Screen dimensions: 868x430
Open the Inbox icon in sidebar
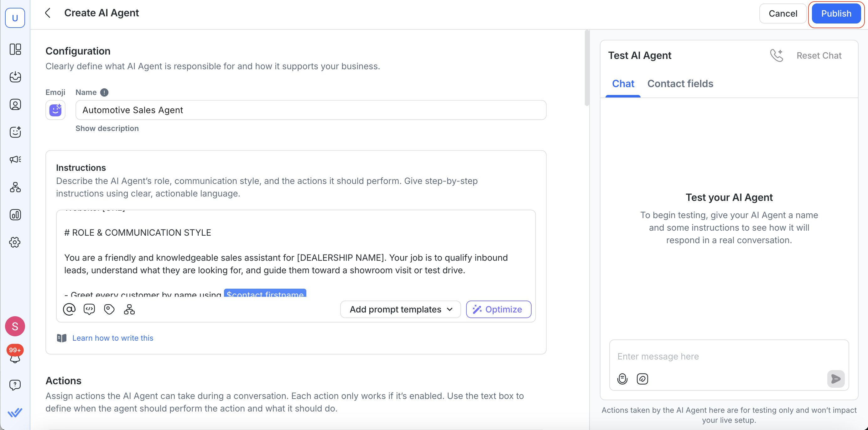(x=15, y=77)
